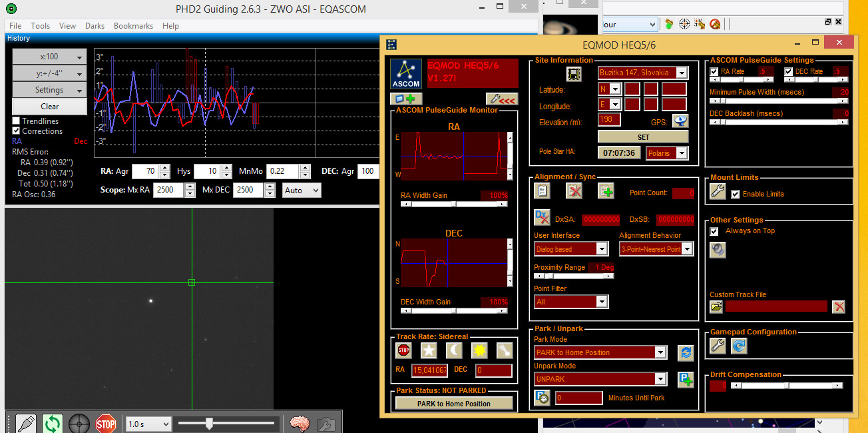
Task: Click the speaker icon in Other Settings
Action: pyautogui.click(x=718, y=249)
